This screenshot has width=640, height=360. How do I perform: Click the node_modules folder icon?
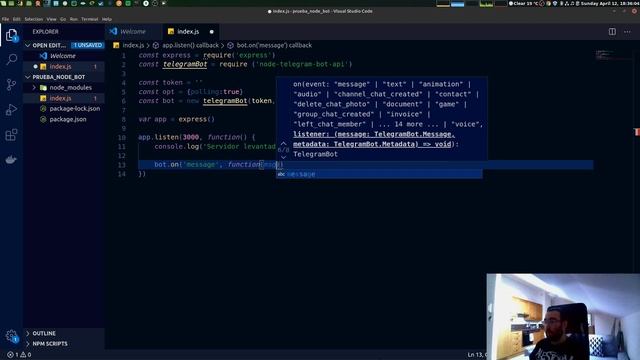43,87
